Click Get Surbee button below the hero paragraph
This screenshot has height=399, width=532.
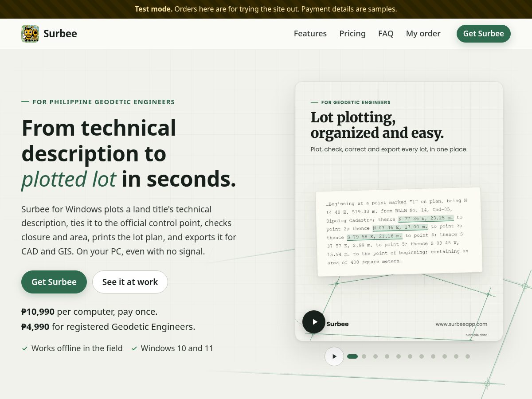pyautogui.click(x=54, y=282)
